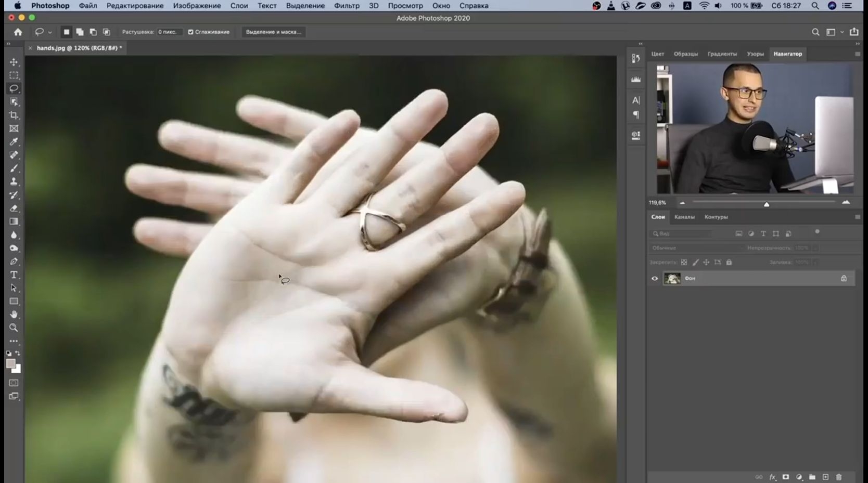Screen dimensions: 868x483
Task: Select the Healing Brush tool
Action: tap(14, 155)
